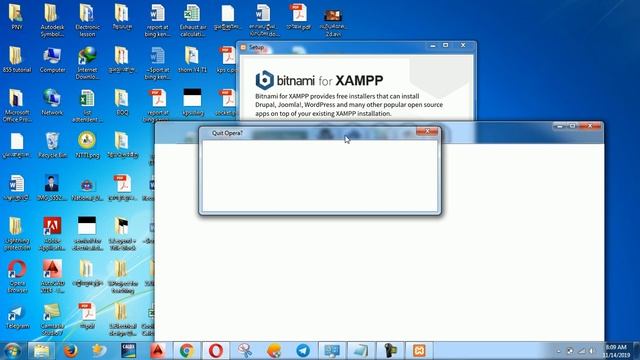Switch to XAMPP setup taskbar icon
Image resolution: width=640 pixels, height=360 pixels.
pyautogui.click(x=419, y=351)
